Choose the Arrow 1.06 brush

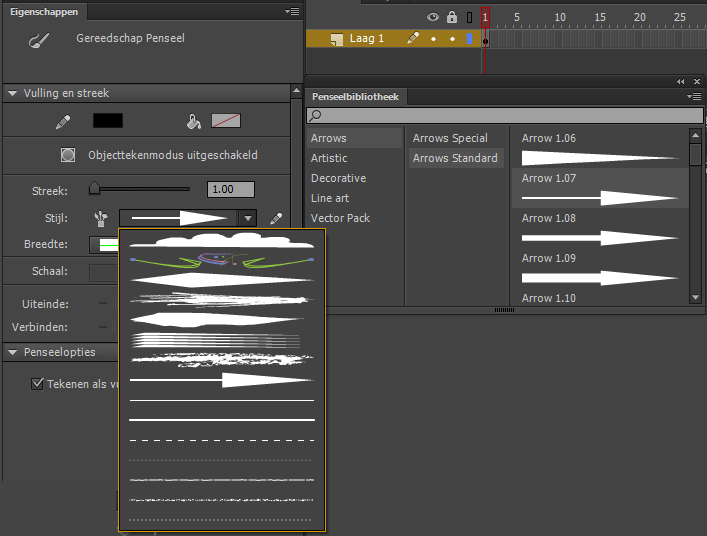[x=600, y=148]
